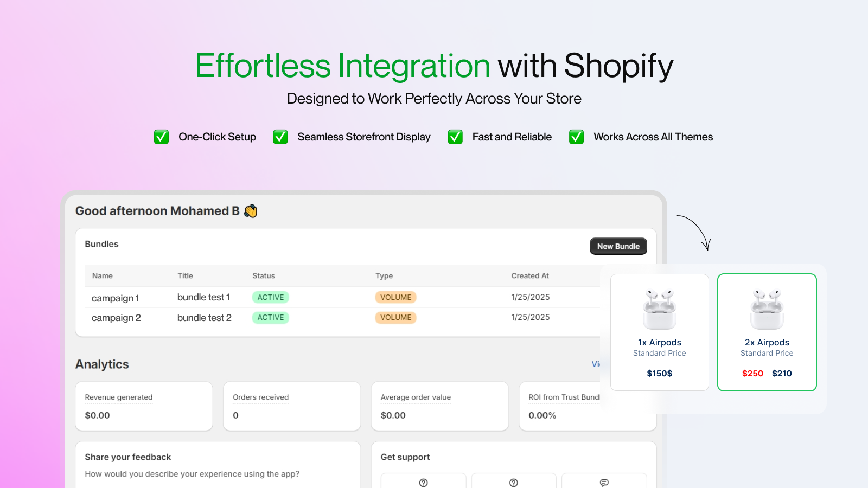Screen dimensions: 868x488
Task: Click the 1/25/2025 date in campaign 2 row
Action: click(531, 317)
